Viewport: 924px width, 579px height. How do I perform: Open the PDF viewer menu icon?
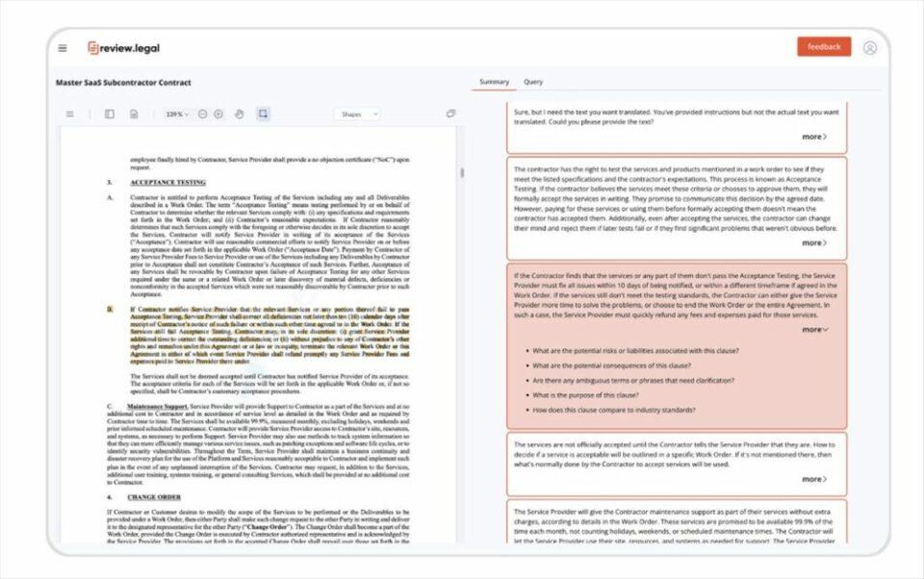click(x=69, y=113)
